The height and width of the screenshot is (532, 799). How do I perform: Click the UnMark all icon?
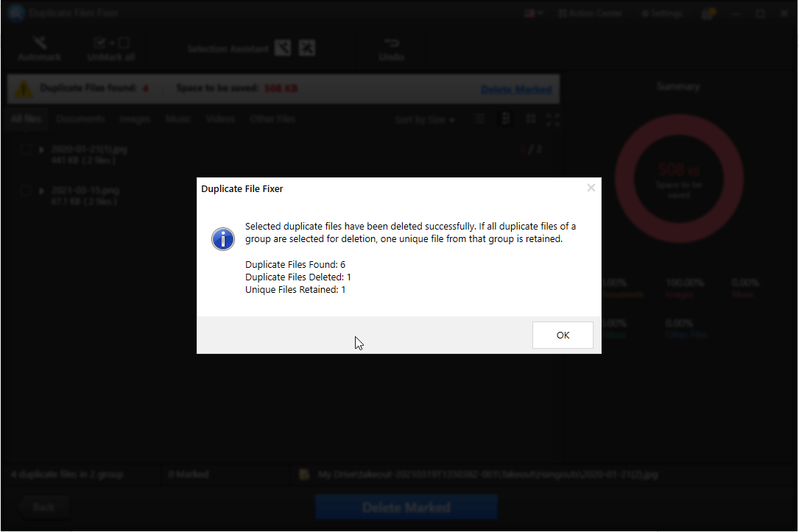coord(111,43)
